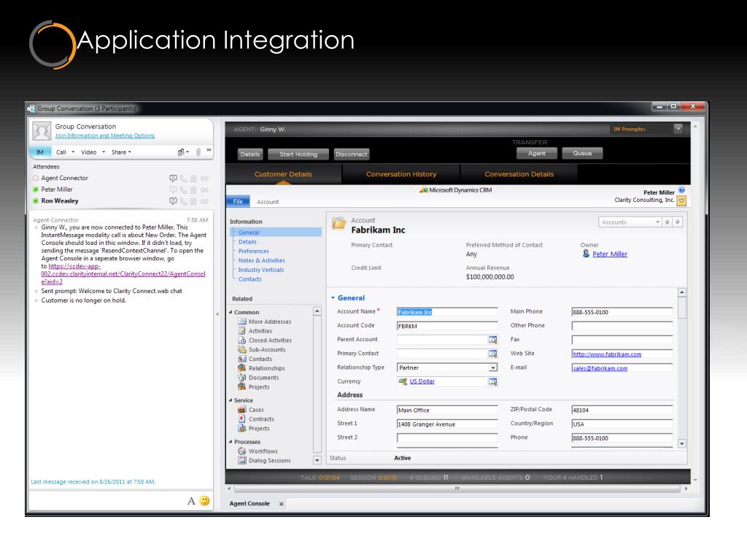
Task: Click the Related list scroll-down arrow
Action: (x=317, y=461)
